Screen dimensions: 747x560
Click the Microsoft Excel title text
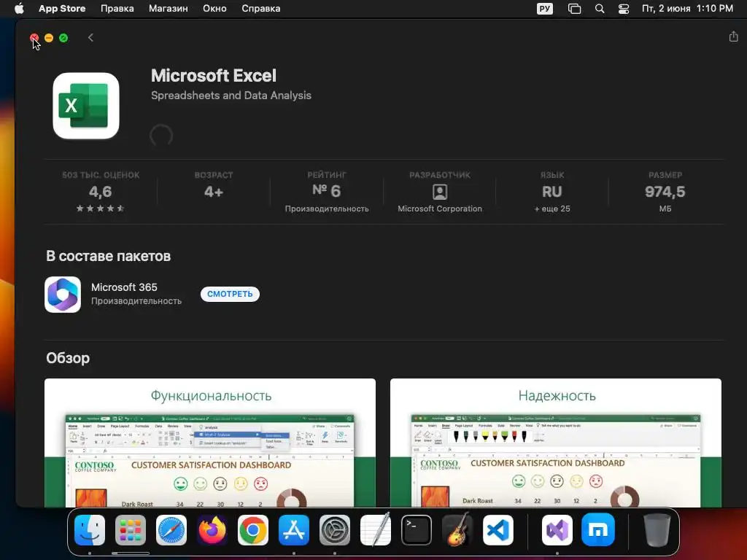click(214, 76)
